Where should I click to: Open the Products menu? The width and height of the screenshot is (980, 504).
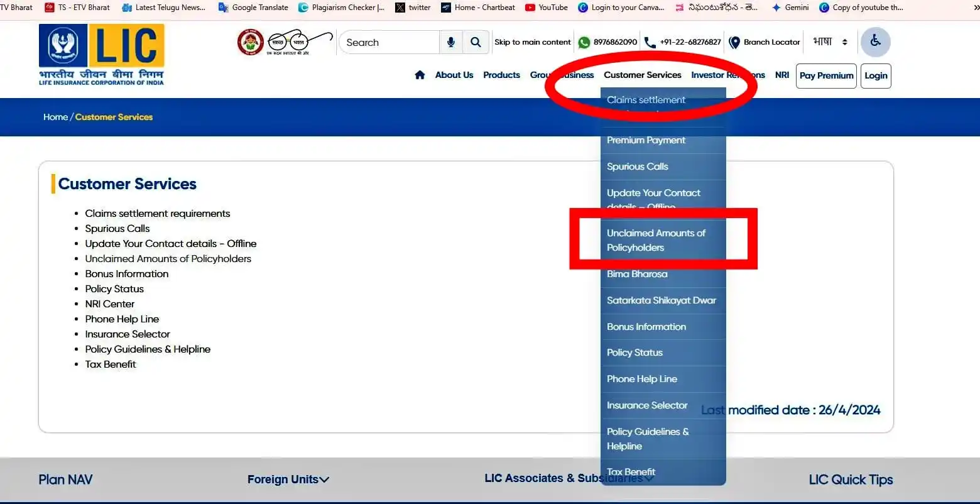pos(501,75)
